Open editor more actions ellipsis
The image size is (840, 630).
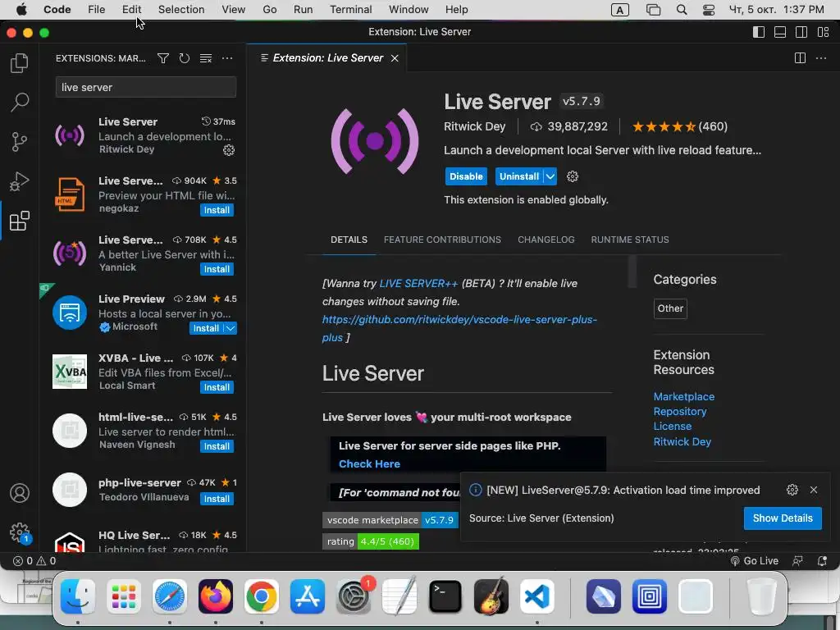tap(820, 58)
